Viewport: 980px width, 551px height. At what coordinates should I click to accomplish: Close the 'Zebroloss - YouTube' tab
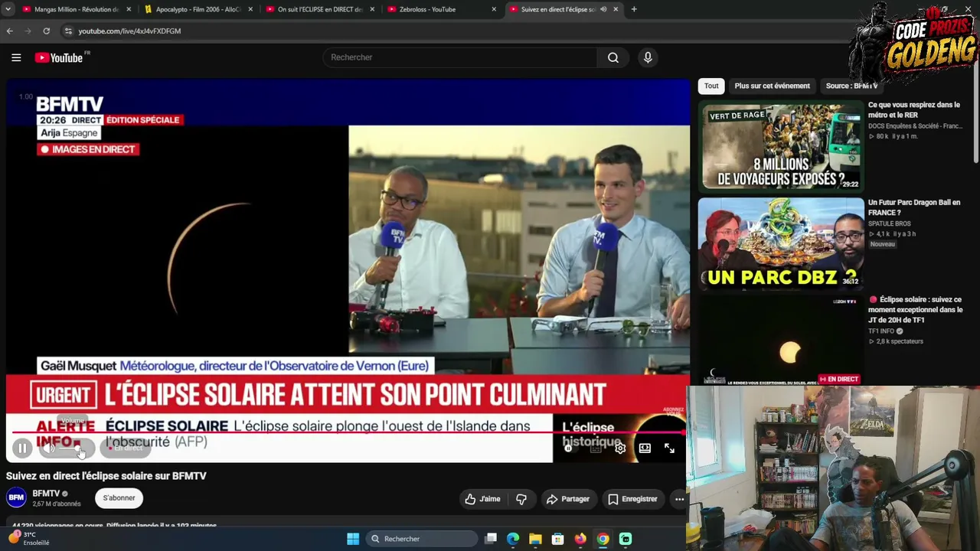(x=494, y=9)
